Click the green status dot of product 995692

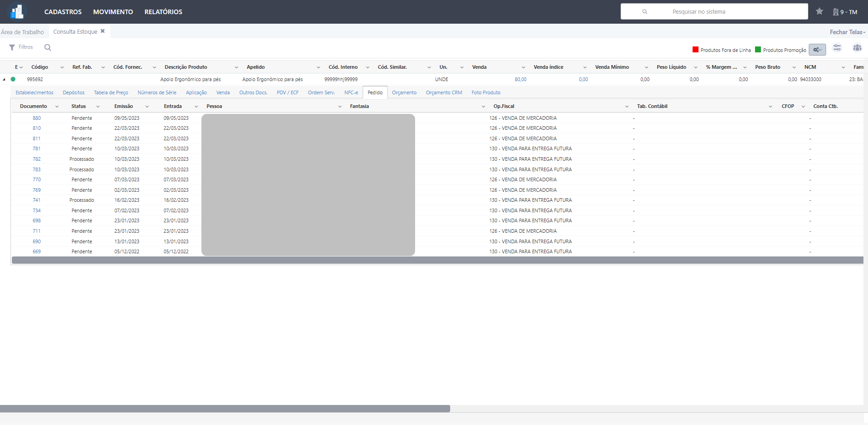point(13,79)
